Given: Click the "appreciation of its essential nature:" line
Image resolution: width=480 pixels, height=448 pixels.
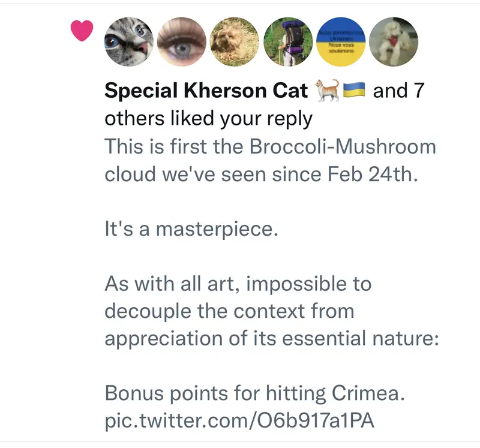Looking at the screenshot, I should (272, 338).
